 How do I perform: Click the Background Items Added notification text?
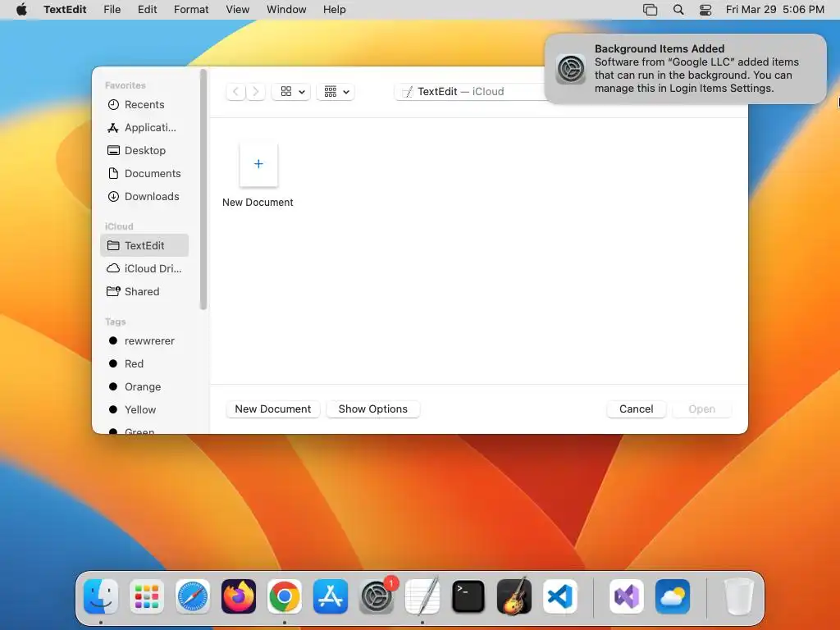click(696, 69)
